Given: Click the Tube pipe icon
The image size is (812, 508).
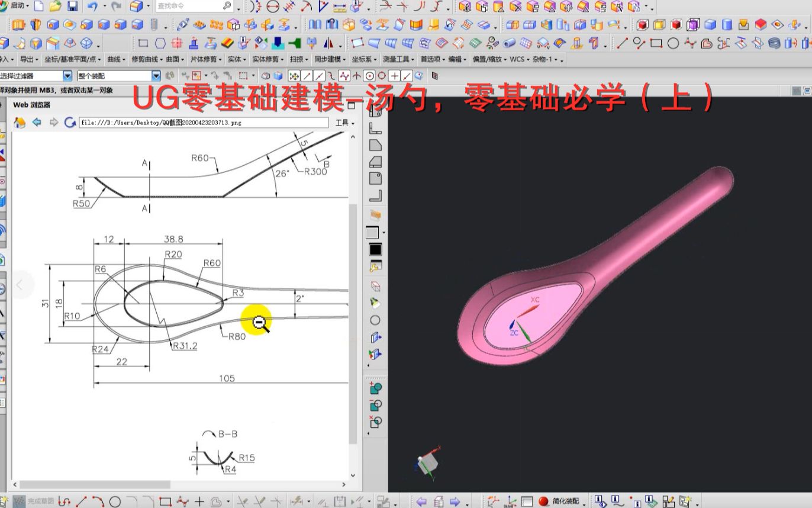Looking at the screenshot, I should (x=510, y=43).
